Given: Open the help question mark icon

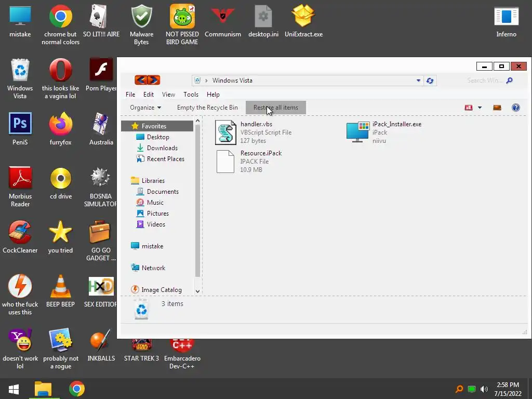Looking at the screenshot, I should pos(516,108).
